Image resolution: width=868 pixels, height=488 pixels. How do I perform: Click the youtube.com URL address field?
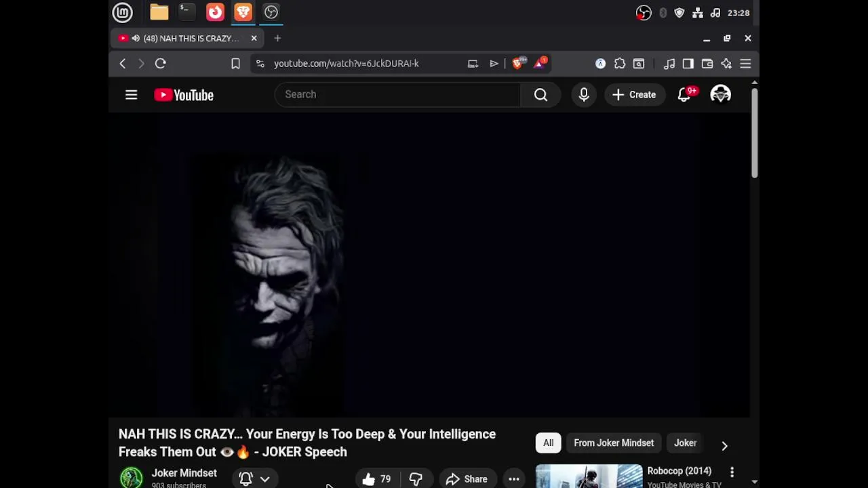click(x=347, y=64)
